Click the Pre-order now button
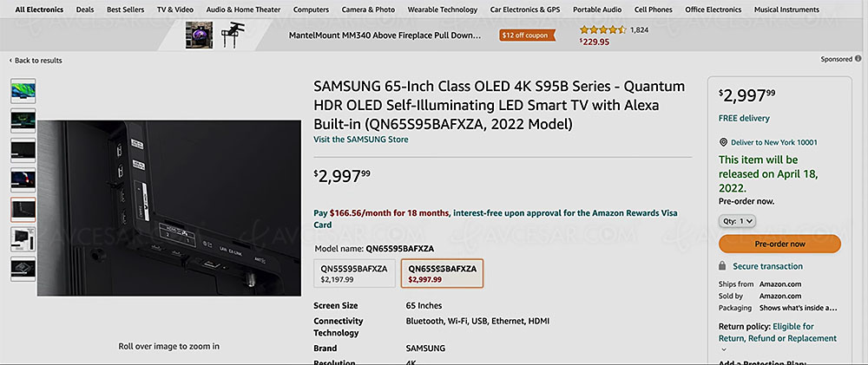The height and width of the screenshot is (365, 868). (x=779, y=244)
